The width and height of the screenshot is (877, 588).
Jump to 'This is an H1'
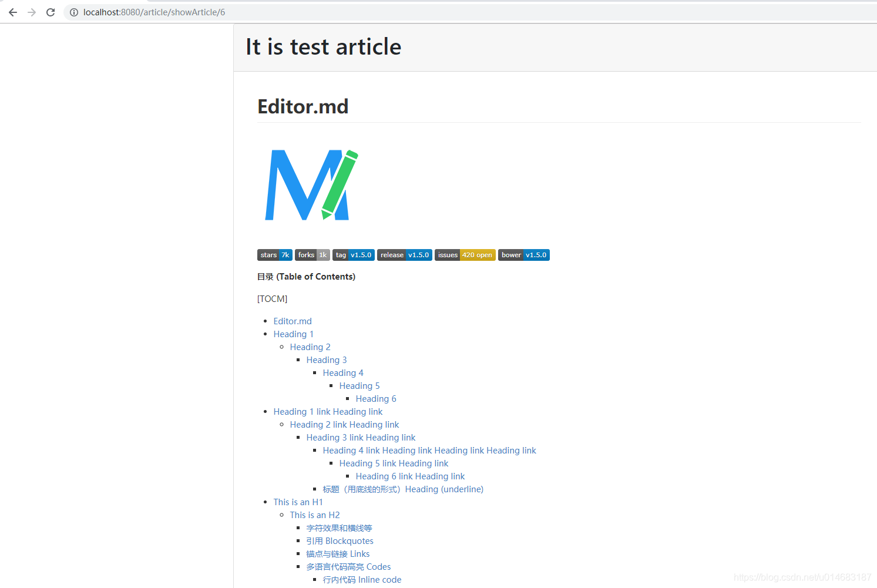click(x=298, y=502)
